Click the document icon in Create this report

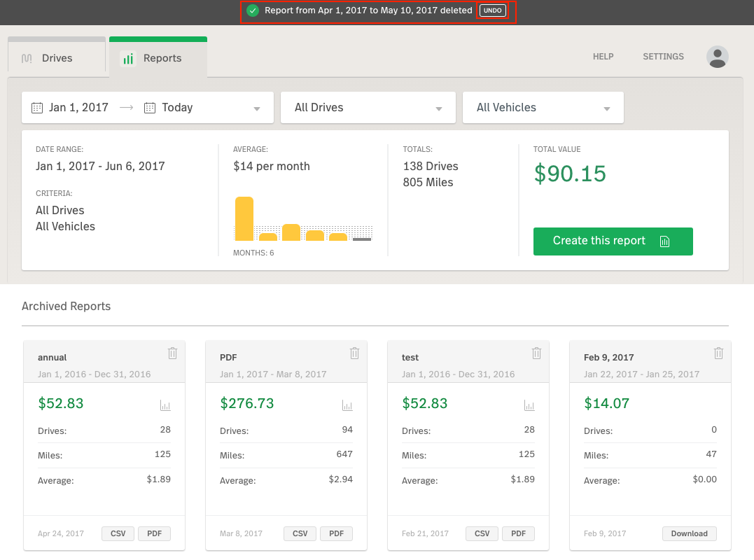tap(664, 241)
